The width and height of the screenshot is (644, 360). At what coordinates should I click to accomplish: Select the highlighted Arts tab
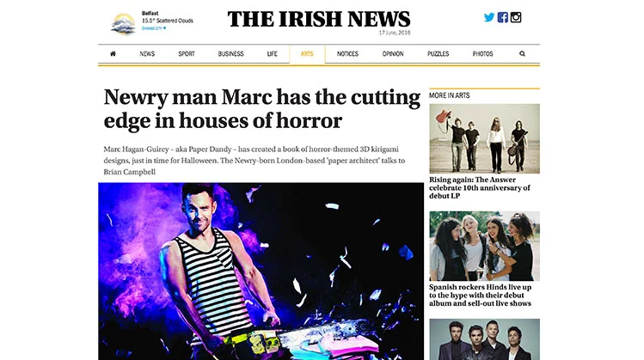coord(307,54)
